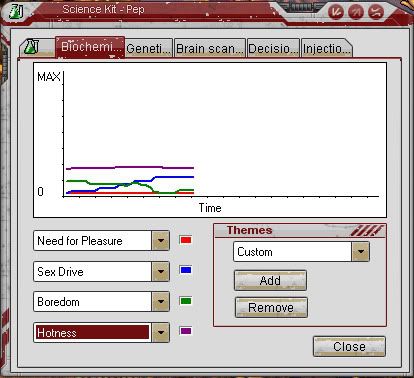Click the Remove theme button
The image size is (414, 378).
point(271,307)
